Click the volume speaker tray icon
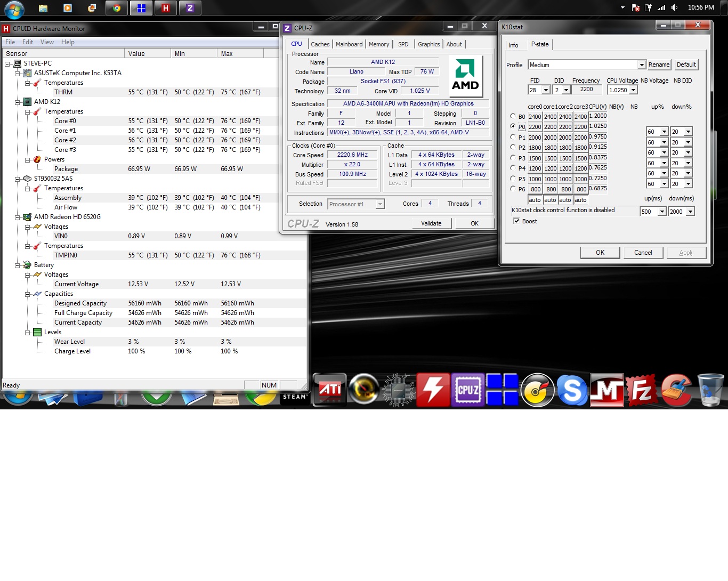Screen dimensions: 728x581 (675, 7)
